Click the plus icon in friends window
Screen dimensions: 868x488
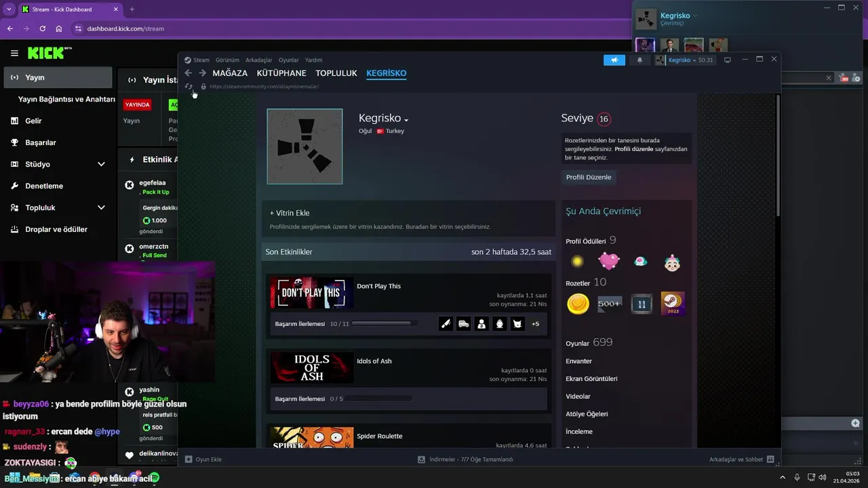coord(856,423)
